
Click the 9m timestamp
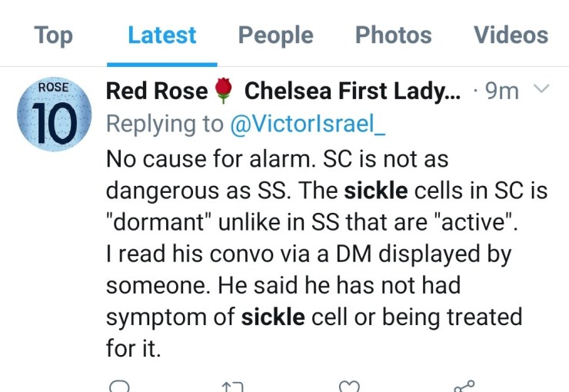(503, 92)
